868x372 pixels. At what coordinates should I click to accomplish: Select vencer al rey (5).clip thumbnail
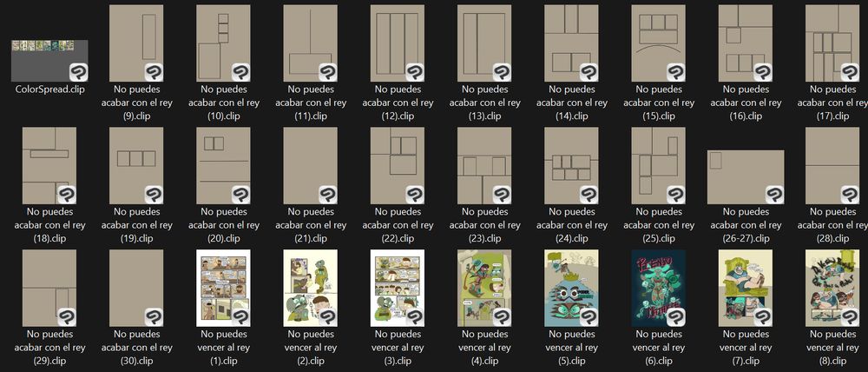point(572,288)
